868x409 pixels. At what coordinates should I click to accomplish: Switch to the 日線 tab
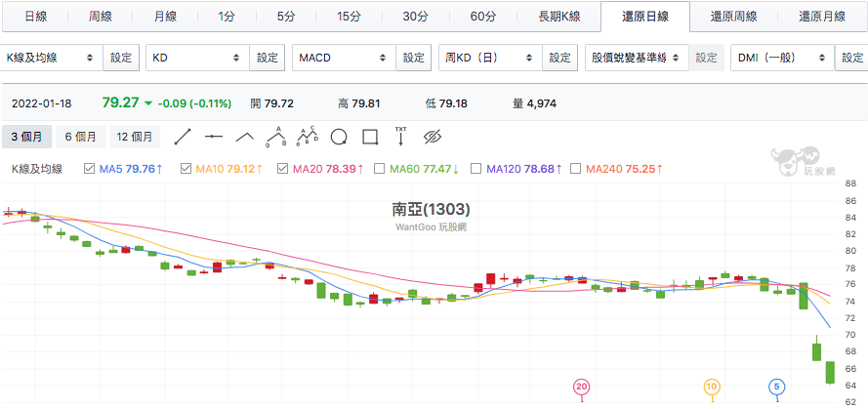click(35, 17)
